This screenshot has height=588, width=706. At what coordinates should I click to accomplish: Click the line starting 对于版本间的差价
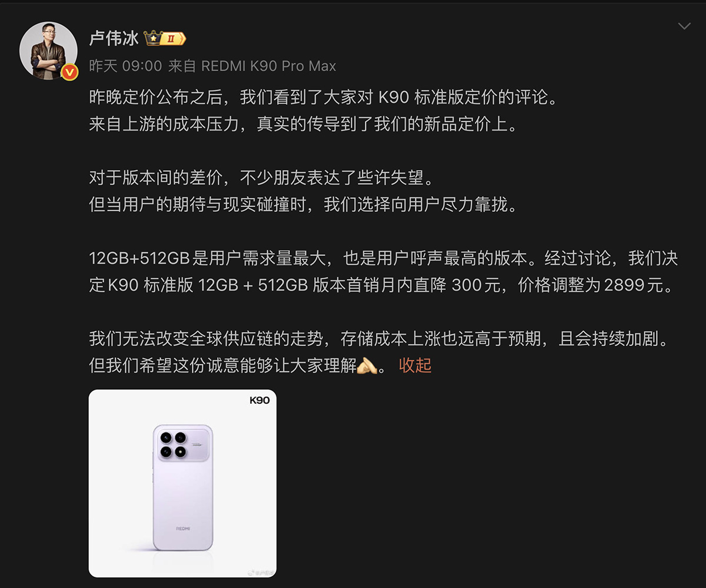pos(264,178)
